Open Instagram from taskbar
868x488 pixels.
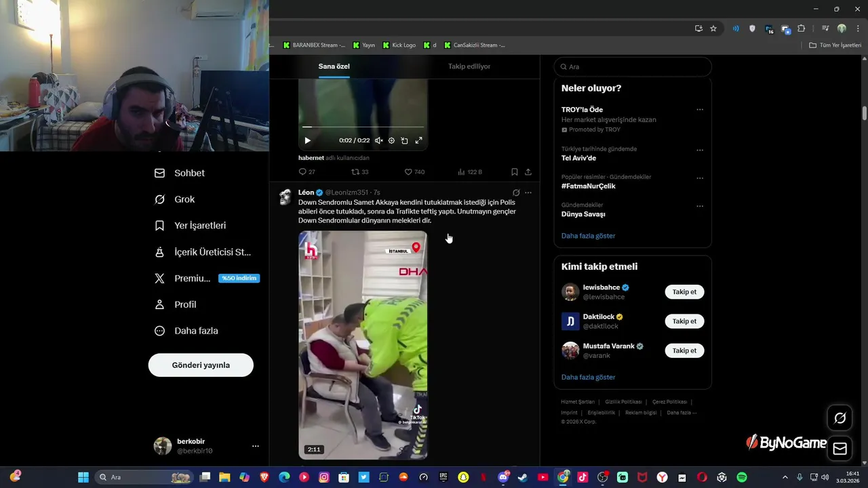click(x=324, y=477)
